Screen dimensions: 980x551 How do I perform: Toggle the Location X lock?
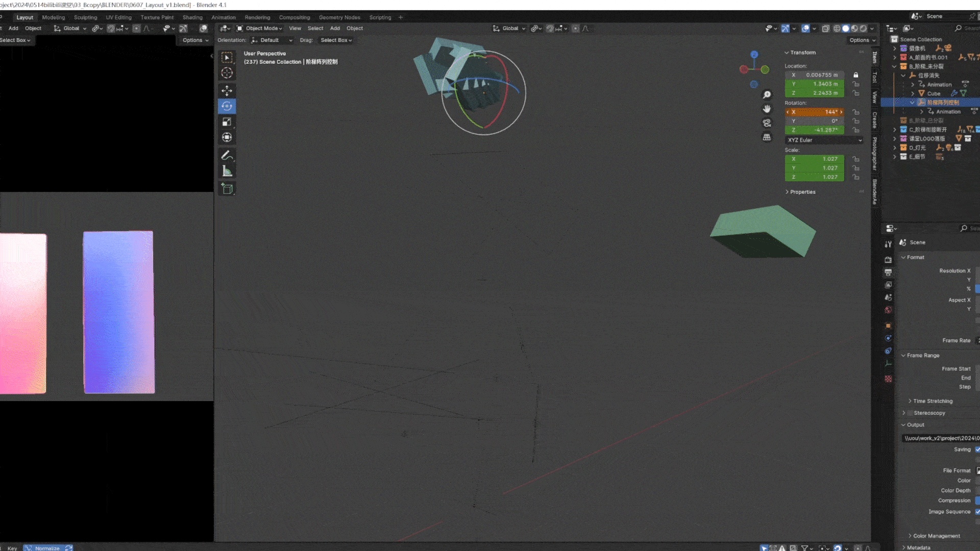click(x=856, y=75)
